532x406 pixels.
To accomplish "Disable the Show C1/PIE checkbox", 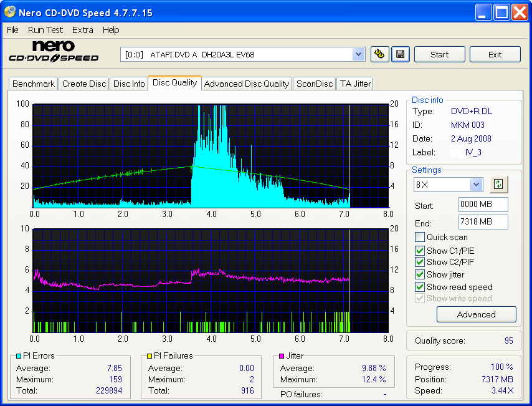I will [420, 250].
